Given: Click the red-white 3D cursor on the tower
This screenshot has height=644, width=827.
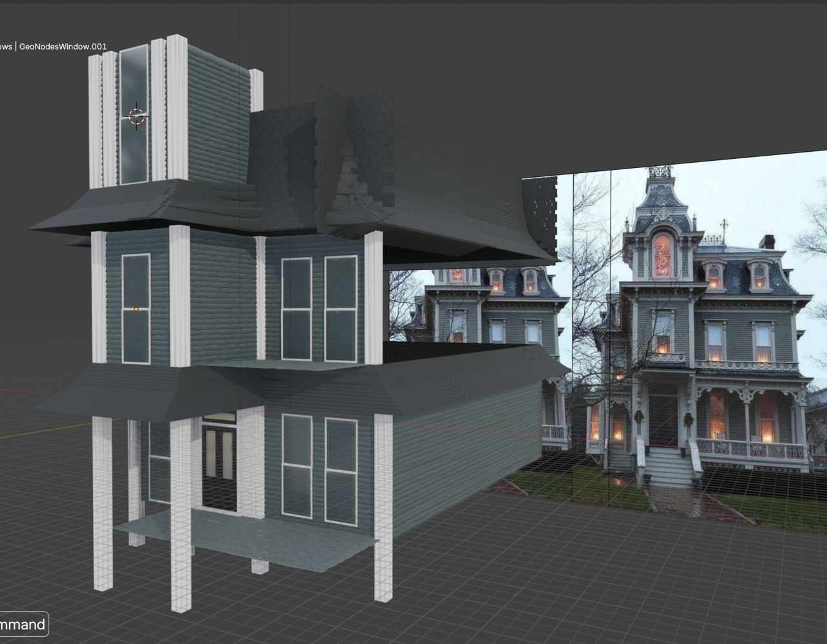Looking at the screenshot, I should 136,116.
